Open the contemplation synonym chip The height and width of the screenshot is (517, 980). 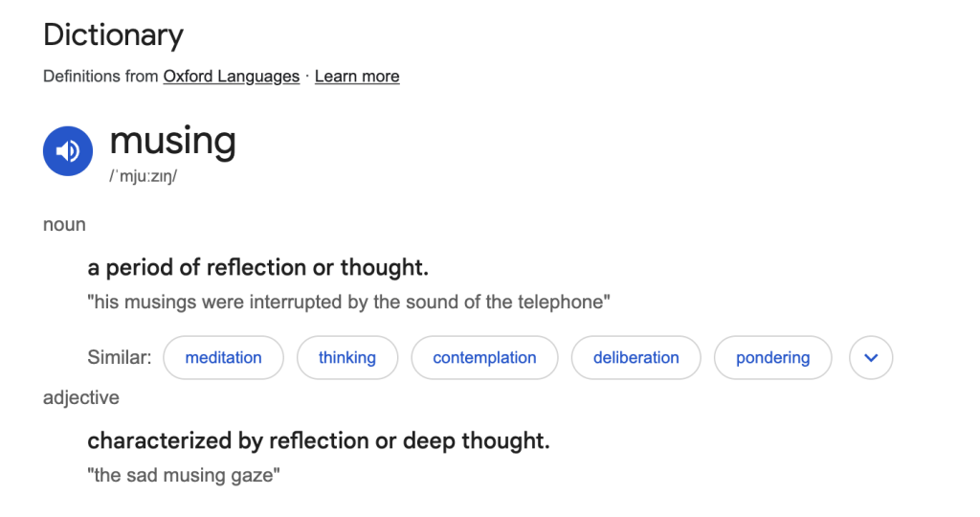484,357
